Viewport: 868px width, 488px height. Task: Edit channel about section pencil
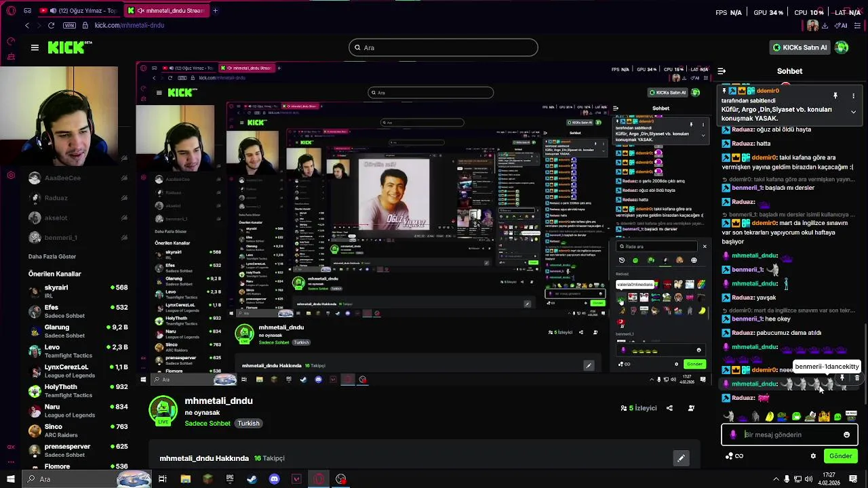(x=681, y=459)
